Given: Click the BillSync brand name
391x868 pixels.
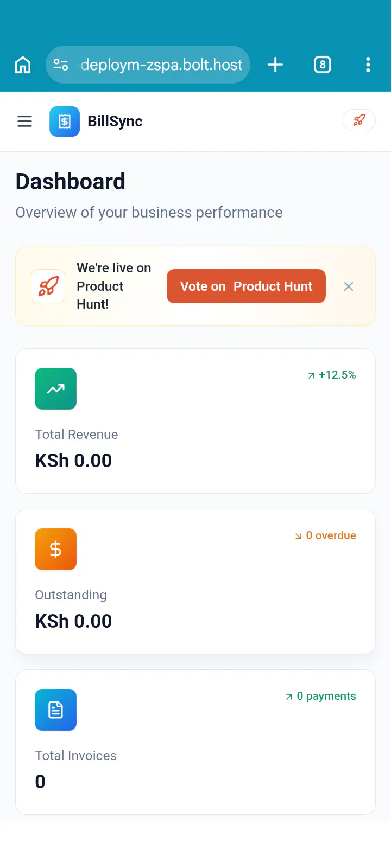Looking at the screenshot, I should click(x=115, y=122).
